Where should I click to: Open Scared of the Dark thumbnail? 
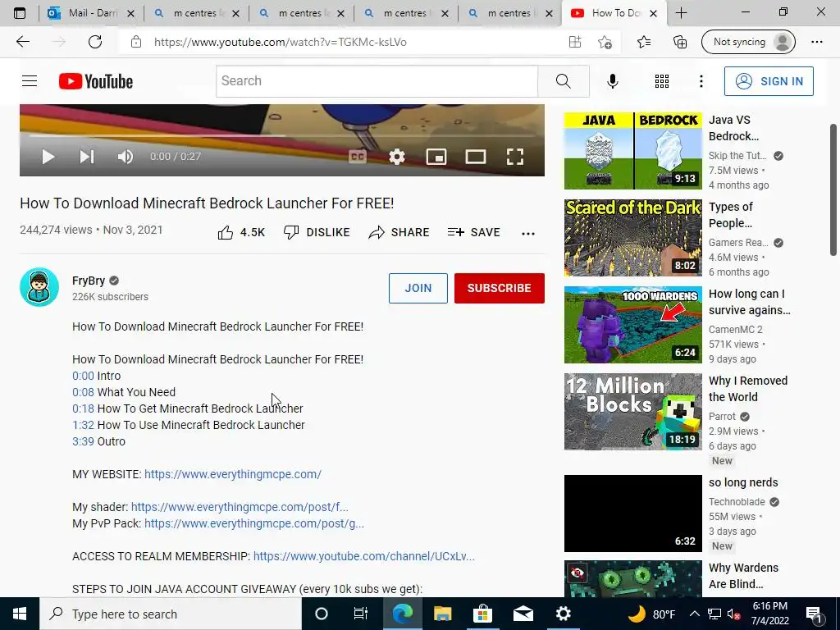(x=632, y=238)
